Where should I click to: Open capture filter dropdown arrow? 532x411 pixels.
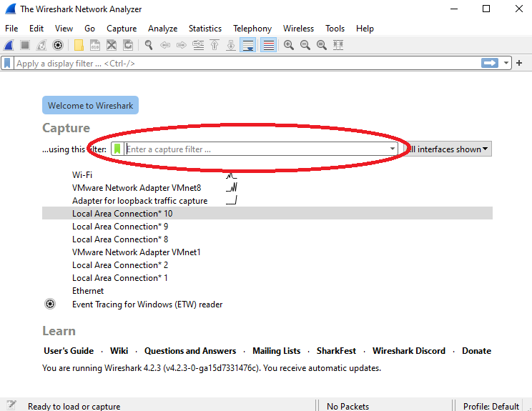coord(393,149)
